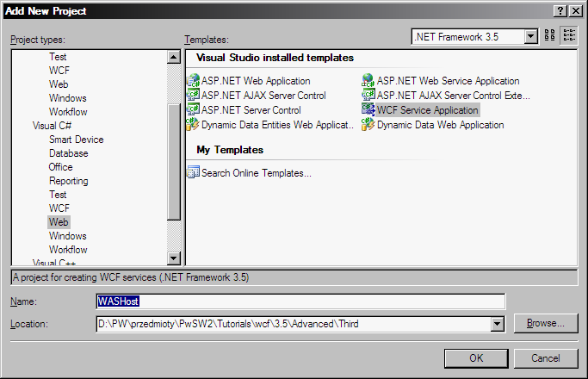Select the ASP.NET Server Control template icon
The width and height of the screenshot is (588, 379).
[193, 109]
